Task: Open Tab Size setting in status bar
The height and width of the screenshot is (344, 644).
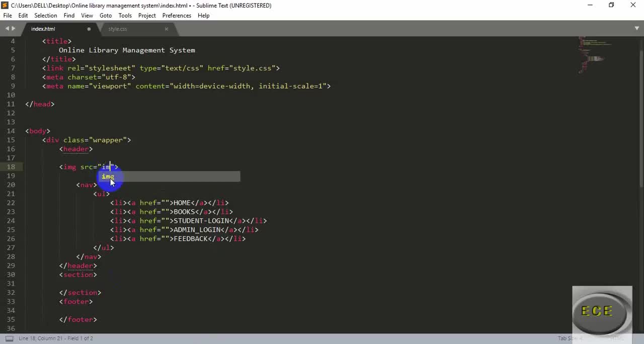Action: [570, 338]
